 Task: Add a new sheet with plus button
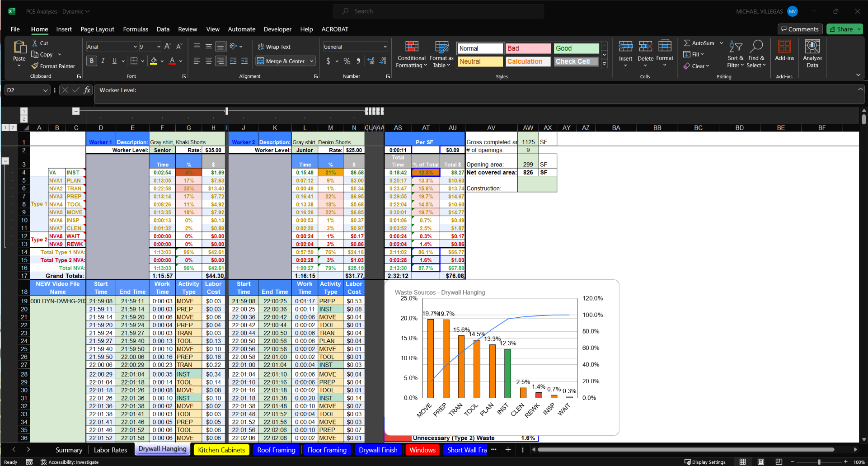coord(508,449)
